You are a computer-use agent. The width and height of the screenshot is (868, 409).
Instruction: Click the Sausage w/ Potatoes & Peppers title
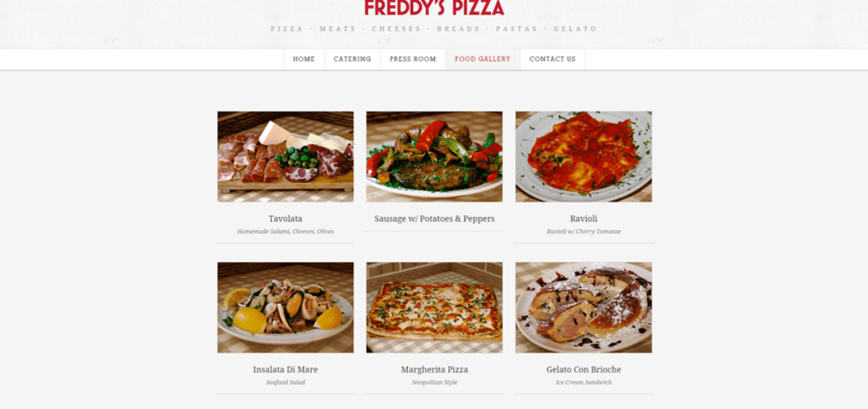435,219
